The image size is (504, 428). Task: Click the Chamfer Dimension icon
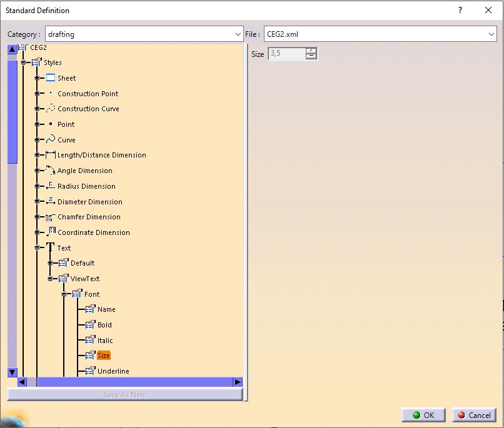tap(51, 217)
